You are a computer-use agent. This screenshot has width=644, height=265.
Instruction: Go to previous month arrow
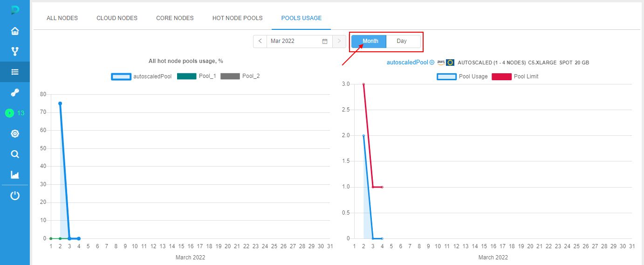point(260,41)
